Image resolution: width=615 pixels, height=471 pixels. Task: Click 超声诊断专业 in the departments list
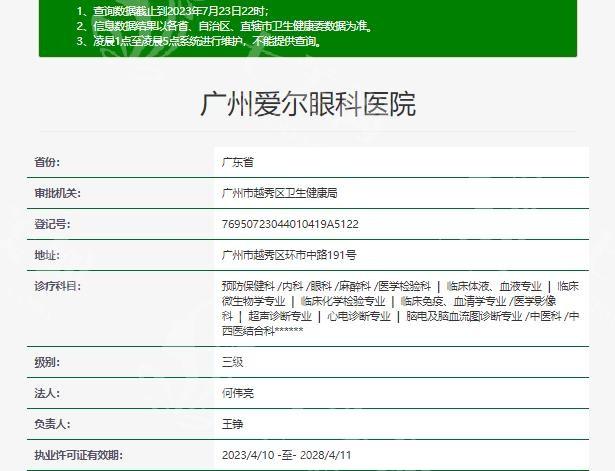pos(280,316)
